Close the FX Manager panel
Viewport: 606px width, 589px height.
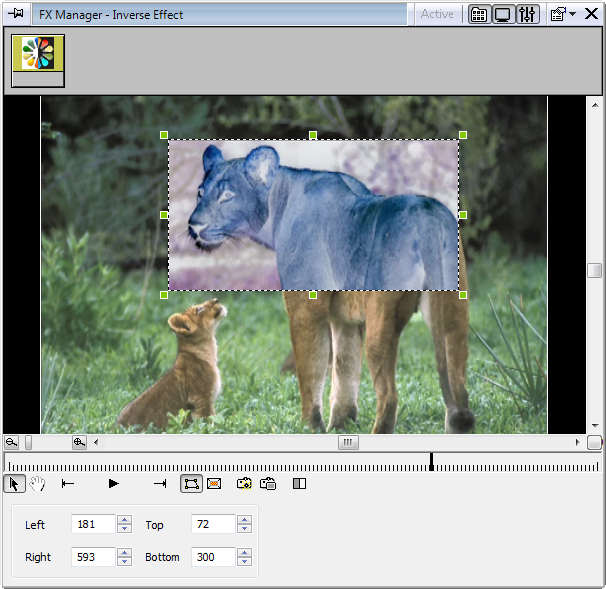click(x=591, y=14)
